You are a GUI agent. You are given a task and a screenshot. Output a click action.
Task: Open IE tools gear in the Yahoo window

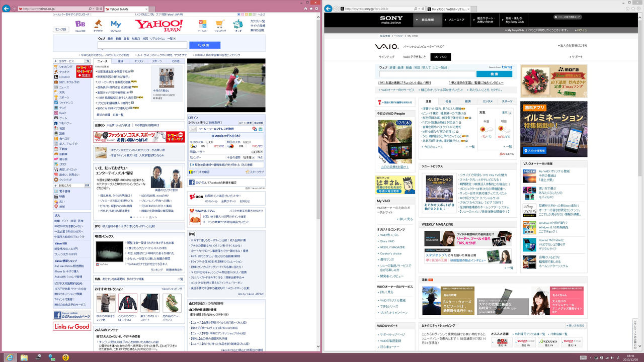point(317,9)
